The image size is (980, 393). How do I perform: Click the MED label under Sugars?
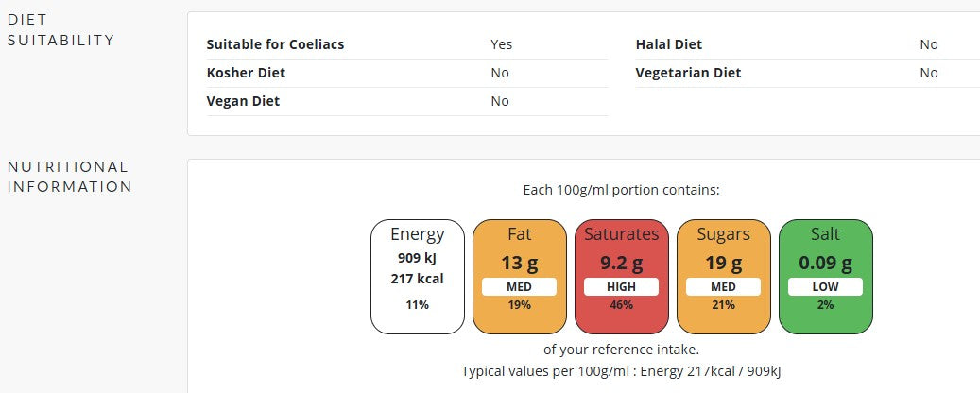(x=723, y=287)
